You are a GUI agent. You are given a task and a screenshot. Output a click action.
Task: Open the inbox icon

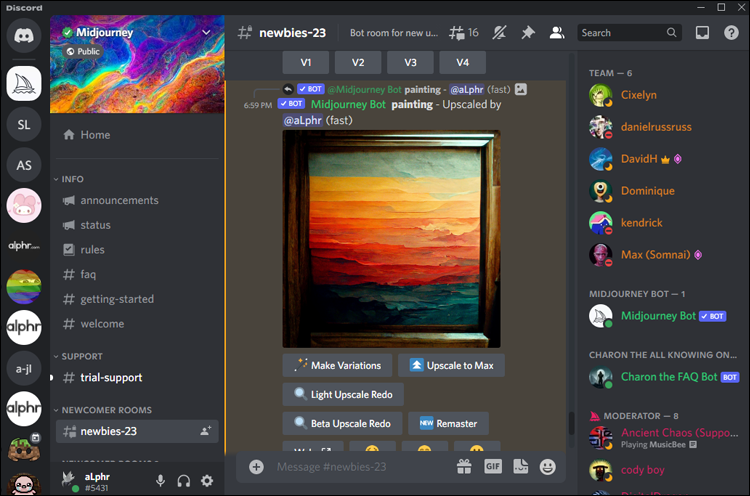[x=702, y=33]
